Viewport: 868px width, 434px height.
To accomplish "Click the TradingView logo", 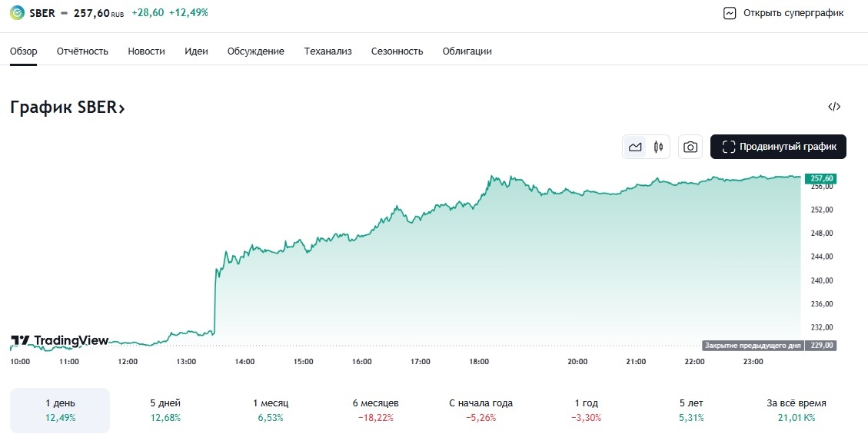I will pyautogui.click(x=59, y=340).
